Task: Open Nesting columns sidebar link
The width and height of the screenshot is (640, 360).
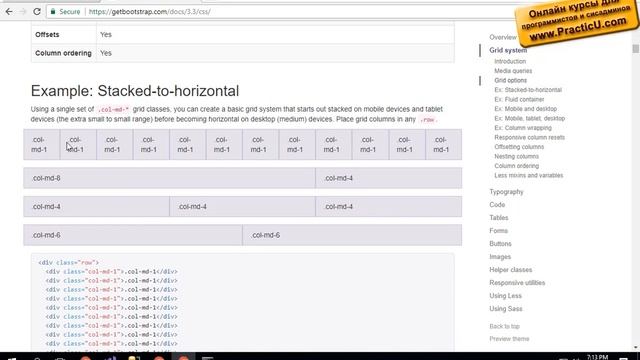Action: click(x=516, y=156)
